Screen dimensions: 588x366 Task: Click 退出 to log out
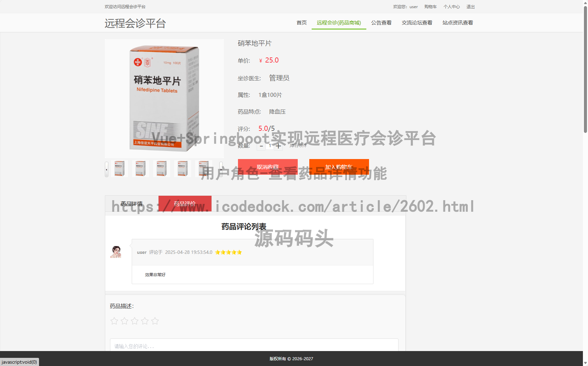coord(470,6)
